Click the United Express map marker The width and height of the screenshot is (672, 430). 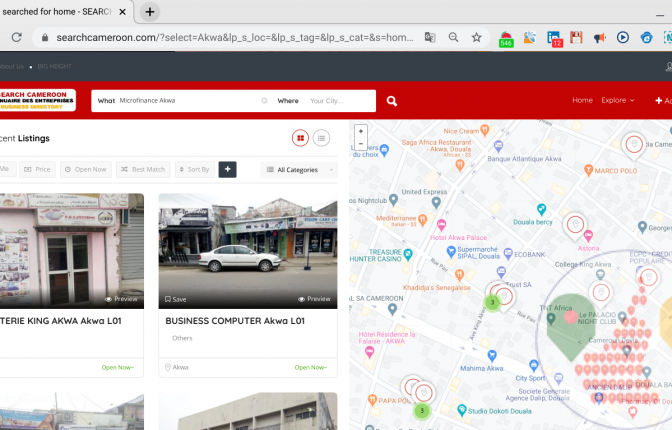436,202
